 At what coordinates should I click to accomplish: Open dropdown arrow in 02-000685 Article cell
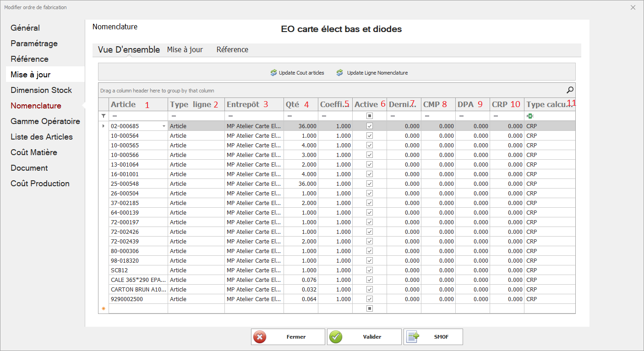(x=164, y=126)
